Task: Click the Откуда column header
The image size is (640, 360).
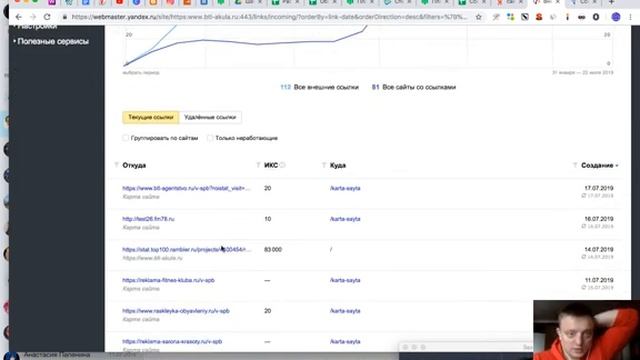Action: click(134, 165)
